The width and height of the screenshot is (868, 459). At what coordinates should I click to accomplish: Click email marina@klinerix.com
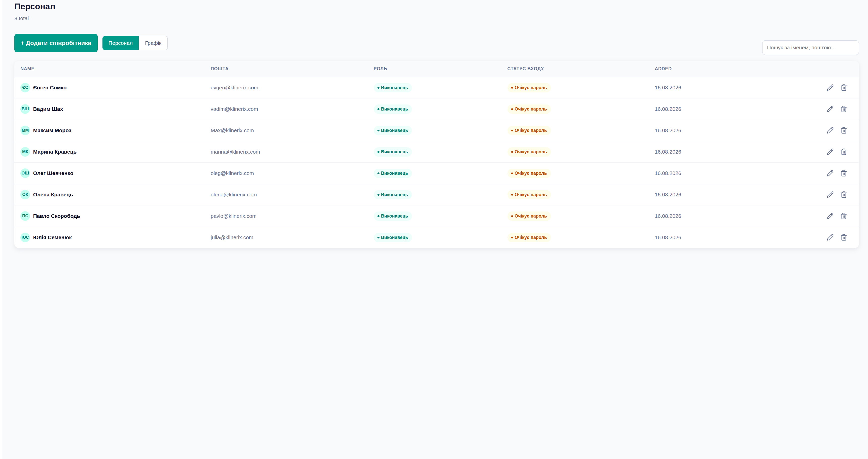235,152
